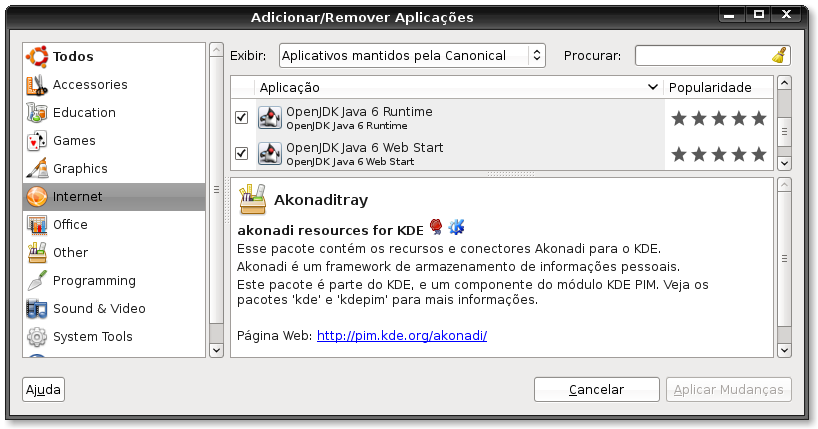The height and width of the screenshot is (429, 818).
Task: Select the Sound & Video icon
Action: click(x=37, y=309)
